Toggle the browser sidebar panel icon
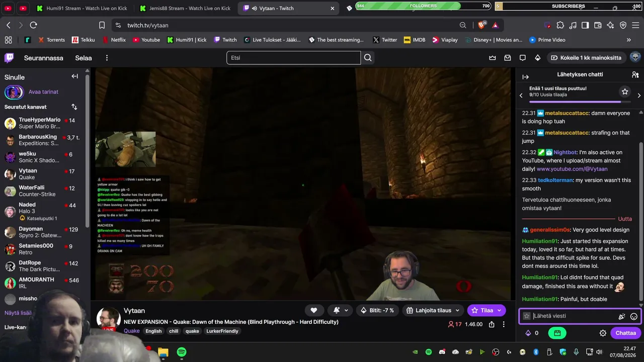Image resolution: width=644 pixels, height=362 pixels. click(585, 25)
